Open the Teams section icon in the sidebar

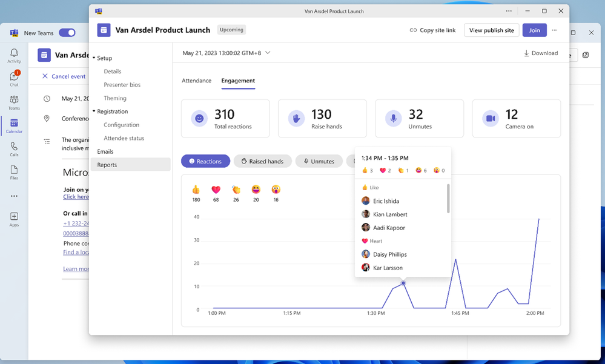click(14, 102)
